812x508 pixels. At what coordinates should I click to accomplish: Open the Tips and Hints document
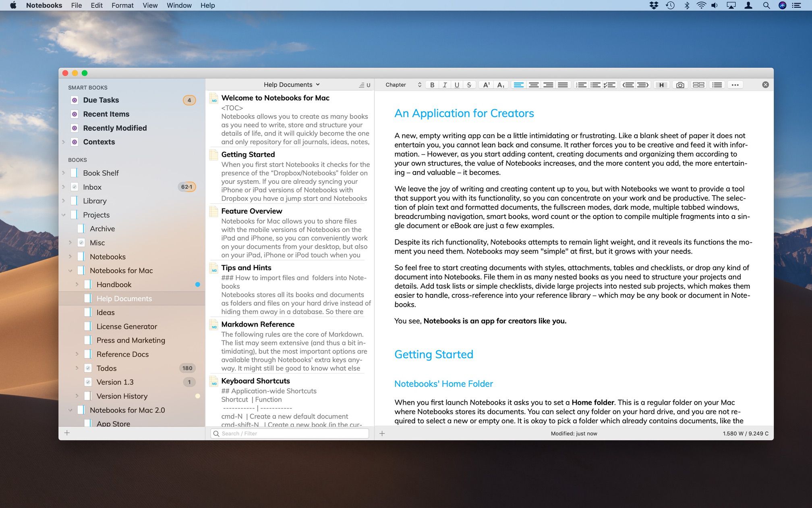(290, 289)
